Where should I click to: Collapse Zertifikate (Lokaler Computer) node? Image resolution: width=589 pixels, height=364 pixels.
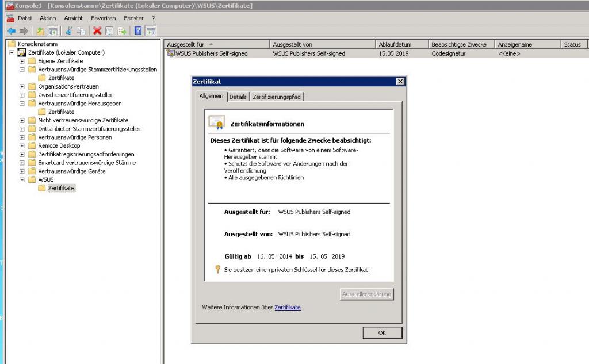point(12,52)
